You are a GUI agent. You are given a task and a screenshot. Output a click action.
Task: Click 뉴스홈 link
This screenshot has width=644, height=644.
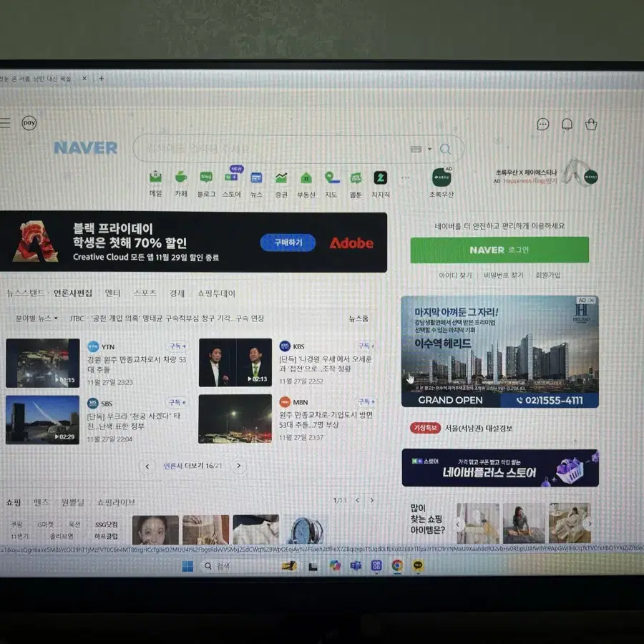(358, 318)
